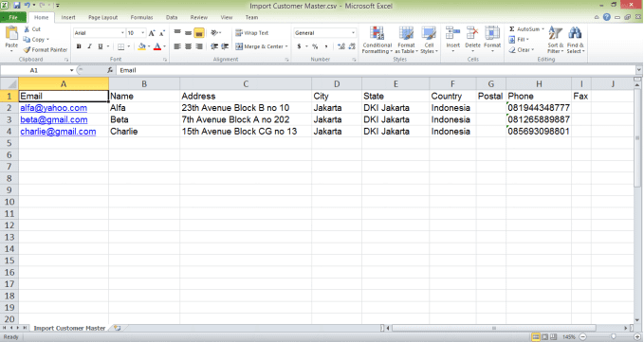The height and width of the screenshot is (342, 644).
Task: Toggle Bold formatting
Action: 79,46
